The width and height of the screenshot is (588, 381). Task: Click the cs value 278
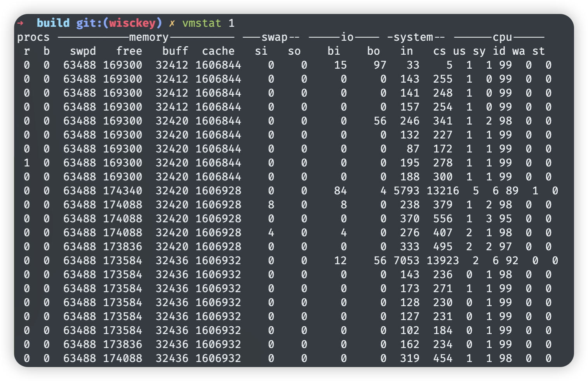coord(443,163)
